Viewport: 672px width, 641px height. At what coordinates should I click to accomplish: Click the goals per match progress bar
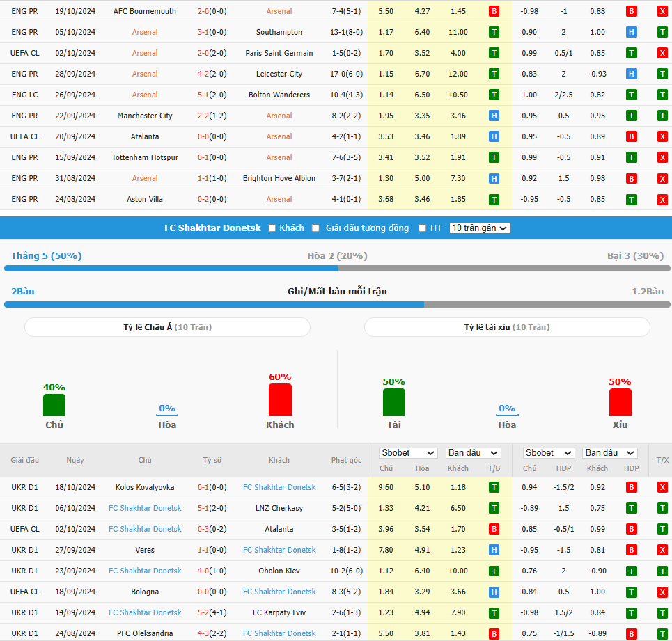[x=337, y=304]
